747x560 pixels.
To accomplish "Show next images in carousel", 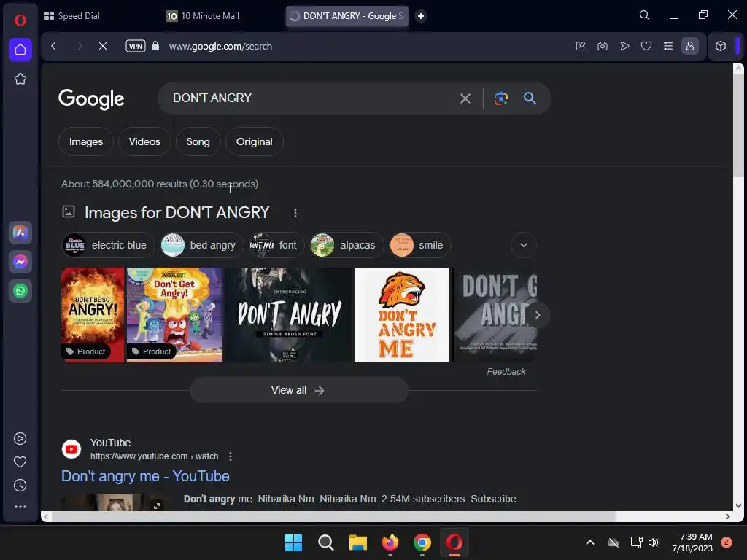I will click(x=538, y=315).
